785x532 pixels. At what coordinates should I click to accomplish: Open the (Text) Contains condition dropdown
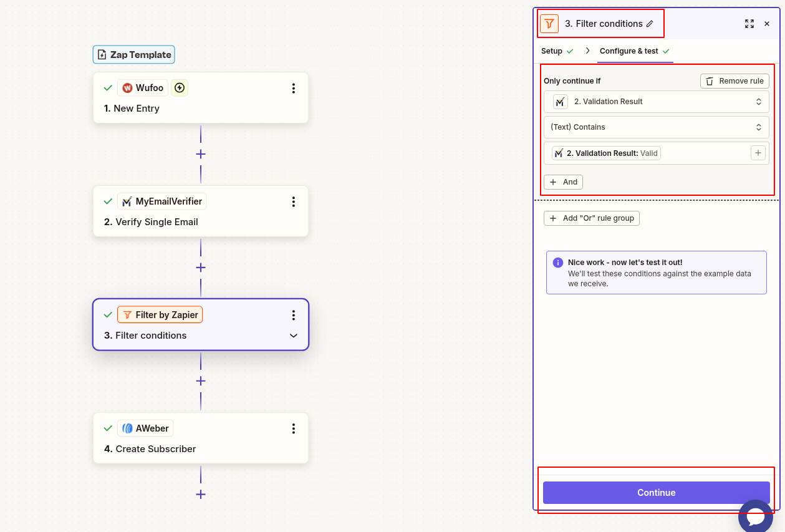pos(656,127)
